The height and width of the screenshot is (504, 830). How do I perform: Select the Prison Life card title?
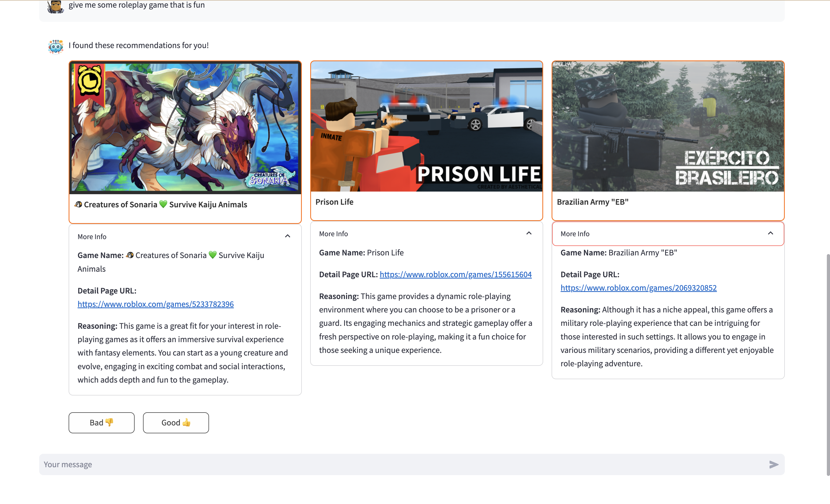[334, 202]
